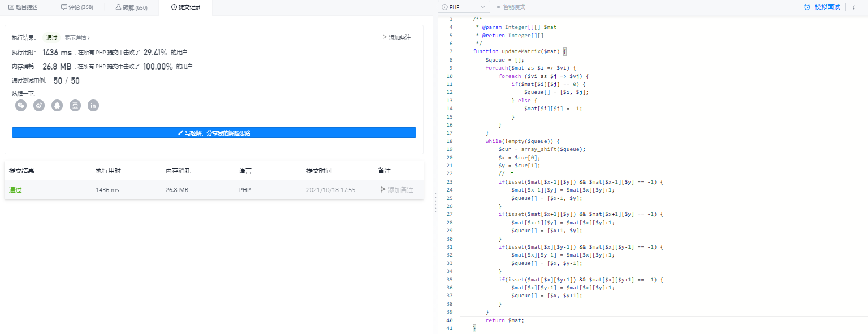Screen dimensions: 868x334
Task: Share result via the WeChat icon
Action: 21,105
